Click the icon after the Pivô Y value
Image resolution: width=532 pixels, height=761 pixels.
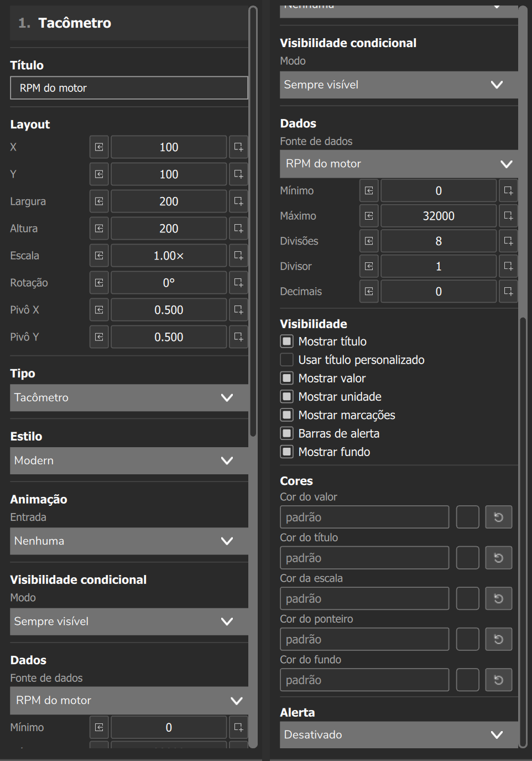[x=238, y=337]
